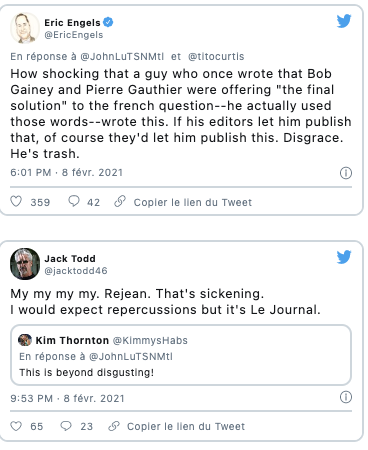Image resolution: width=368 pixels, height=450 pixels.
Task: Click the chain link icon on Todd tweet
Action: [114, 426]
